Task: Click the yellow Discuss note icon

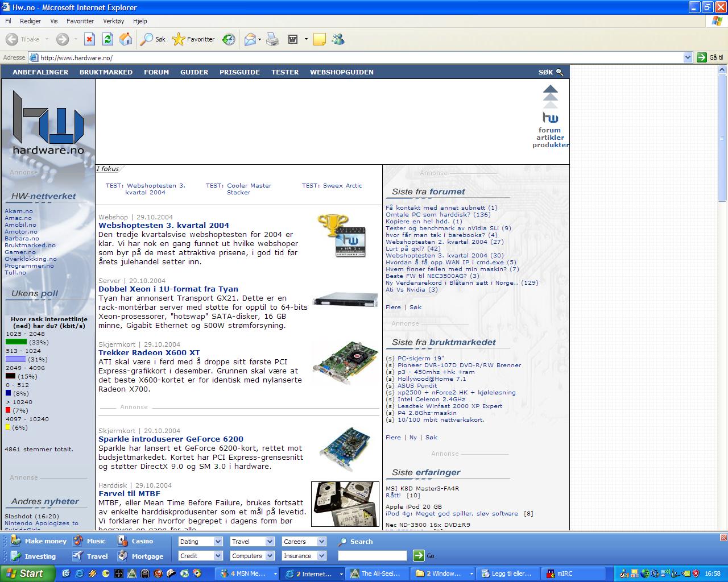Action: click(320, 39)
